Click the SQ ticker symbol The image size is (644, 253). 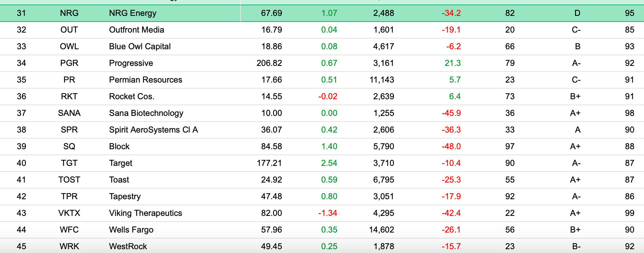[x=69, y=147]
